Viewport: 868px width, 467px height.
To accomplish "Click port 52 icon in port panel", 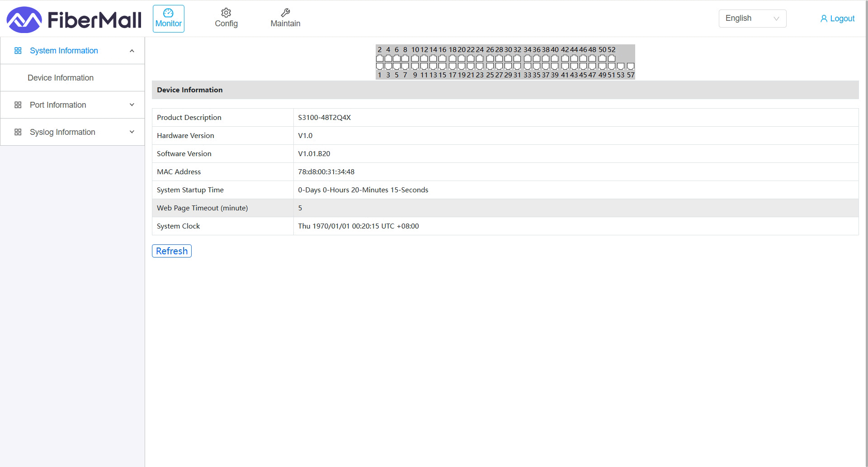I will 612,58.
